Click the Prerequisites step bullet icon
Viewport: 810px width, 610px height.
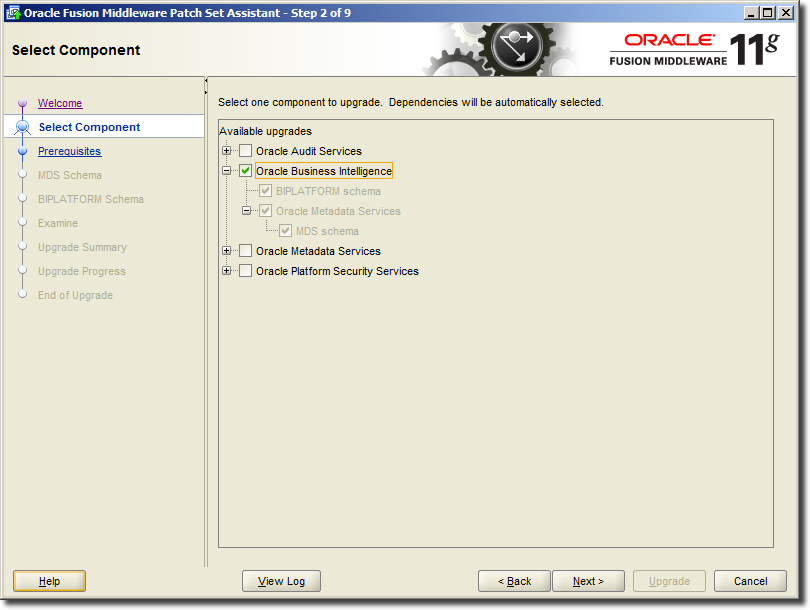(x=22, y=151)
